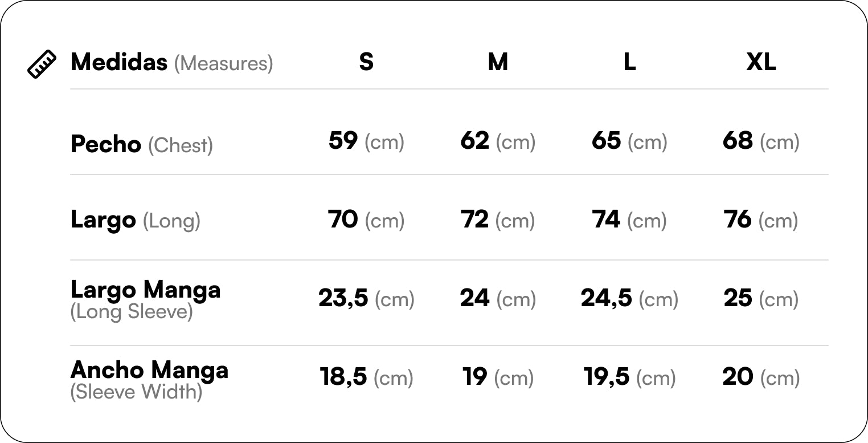The height and width of the screenshot is (443, 868).
Task: Select the M size column header
Action: pos(498,62)
